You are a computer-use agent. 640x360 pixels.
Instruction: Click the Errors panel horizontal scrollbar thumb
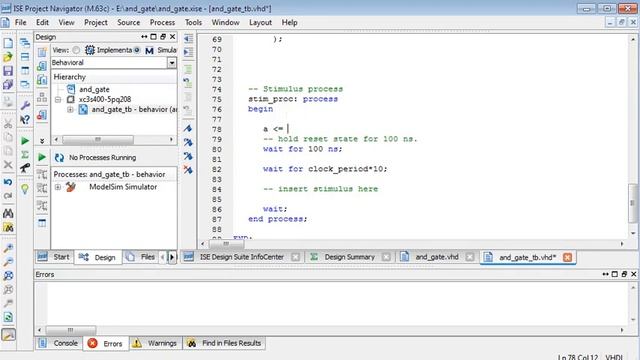[71, 330]
